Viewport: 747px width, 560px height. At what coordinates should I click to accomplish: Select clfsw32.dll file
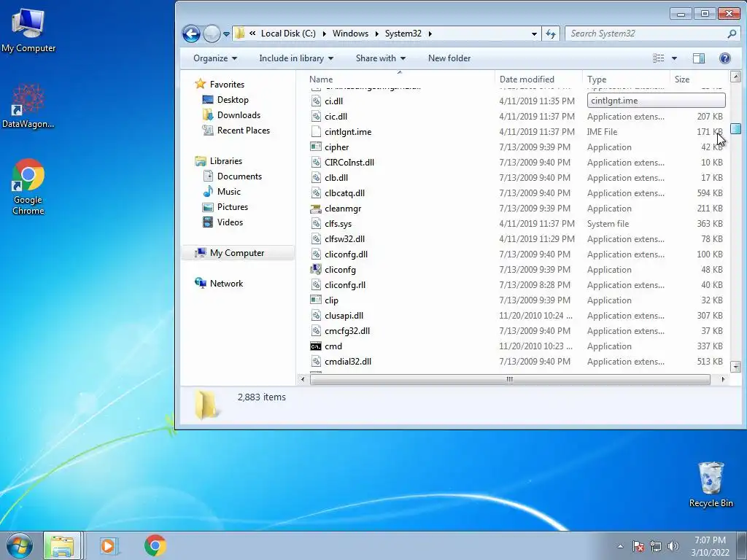click(x=344, y=239)
